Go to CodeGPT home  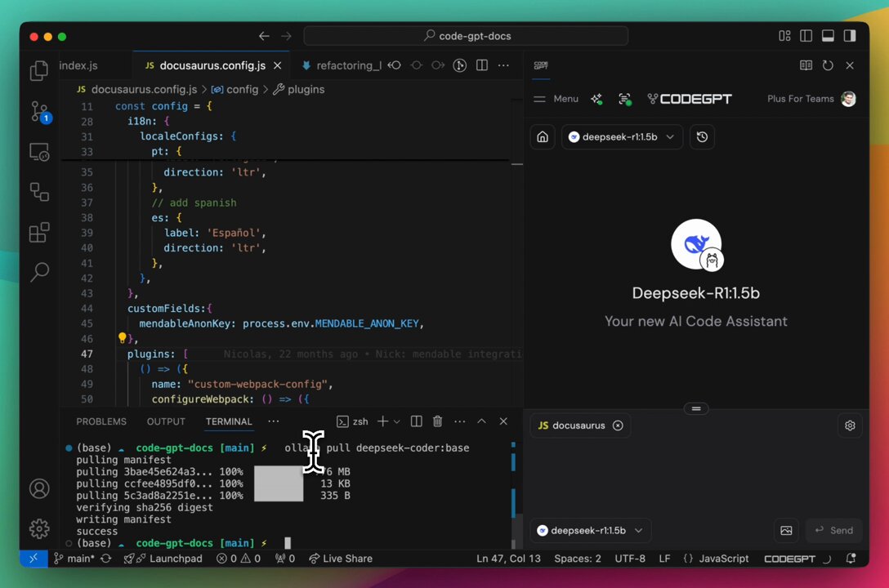[543, 137]
